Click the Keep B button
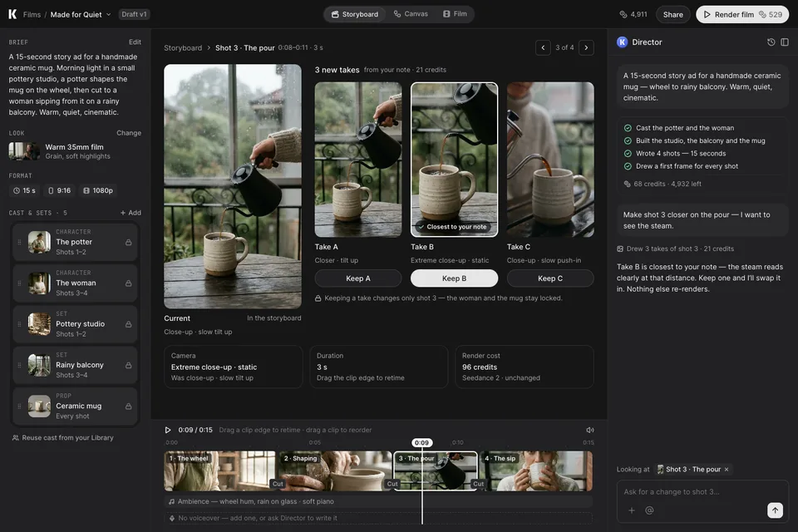The width and height of the screenshot is (798, 532). pos(454,278)
